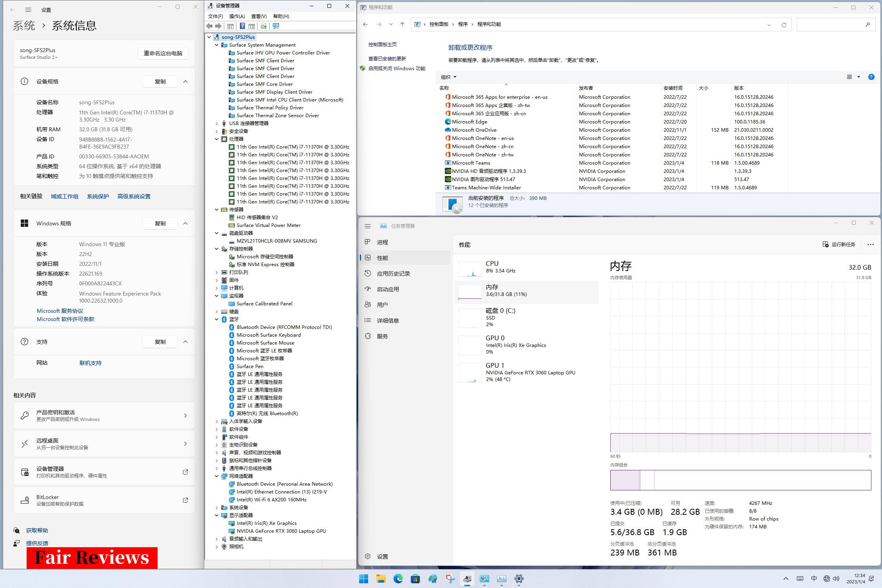Open the View menu in Device Manager
The width and height of the screenshot is (882, 588).
point(259,16)
